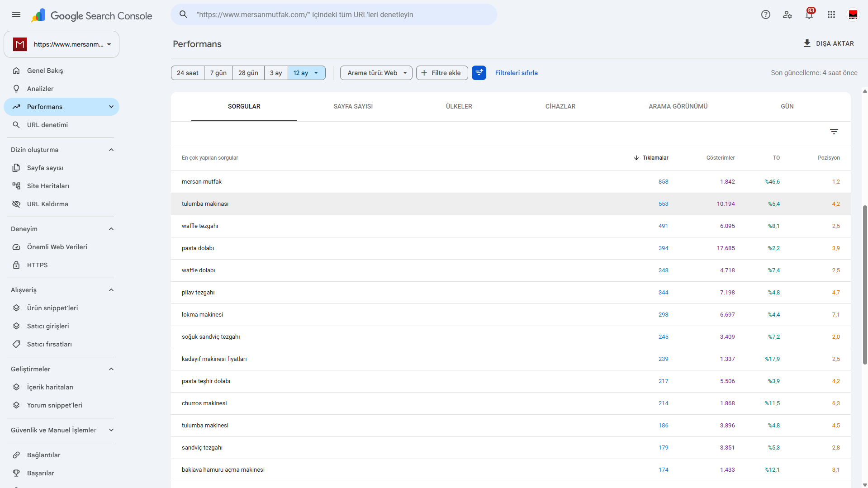Click the URL inspection search field
Image resolution: width=868 pixels, height=488 pixels.
[334, 14]
